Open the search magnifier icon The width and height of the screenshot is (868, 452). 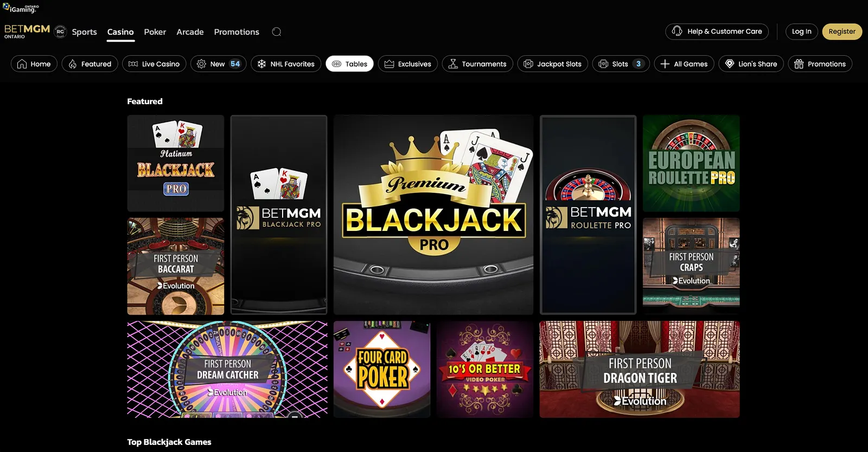tap(277, 32)
